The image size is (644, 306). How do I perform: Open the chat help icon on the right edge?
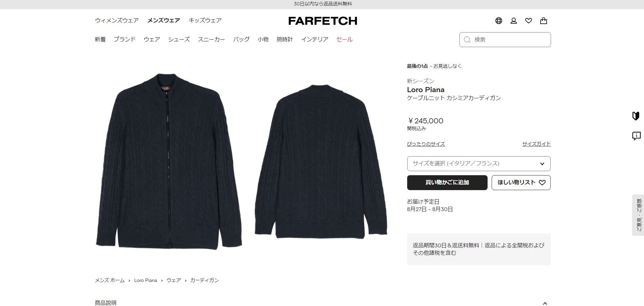[x=636, y=136]
